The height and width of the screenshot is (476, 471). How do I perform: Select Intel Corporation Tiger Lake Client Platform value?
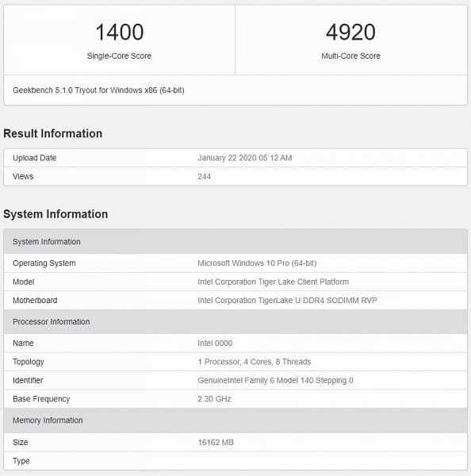273,282
